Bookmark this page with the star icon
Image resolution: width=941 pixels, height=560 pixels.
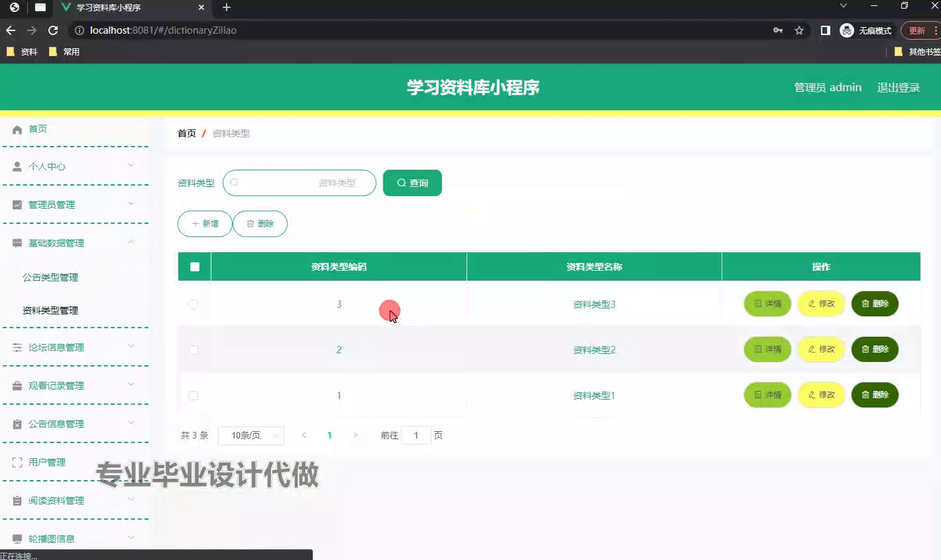[799, 30]
